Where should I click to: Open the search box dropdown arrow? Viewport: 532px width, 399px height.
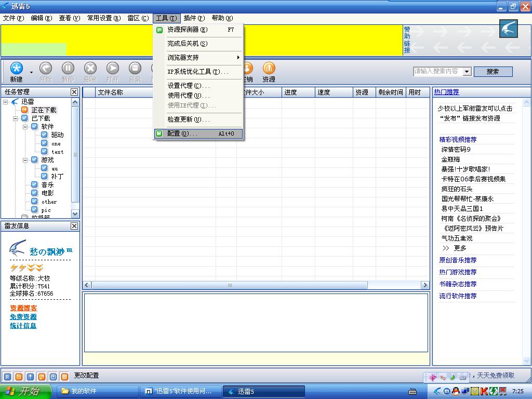click(x=467, y=72)
